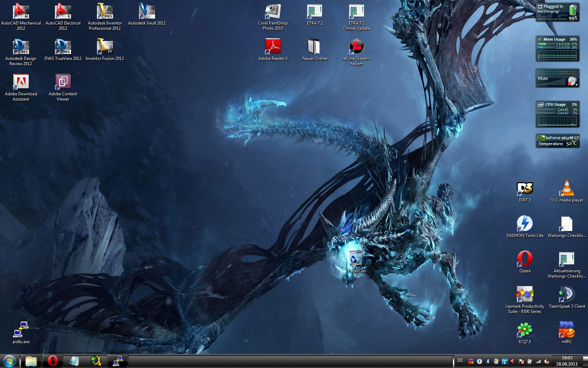The image size is (588, 368).
Task: Select HighPerf power plan in battery gadget
Action: [542, 17]
